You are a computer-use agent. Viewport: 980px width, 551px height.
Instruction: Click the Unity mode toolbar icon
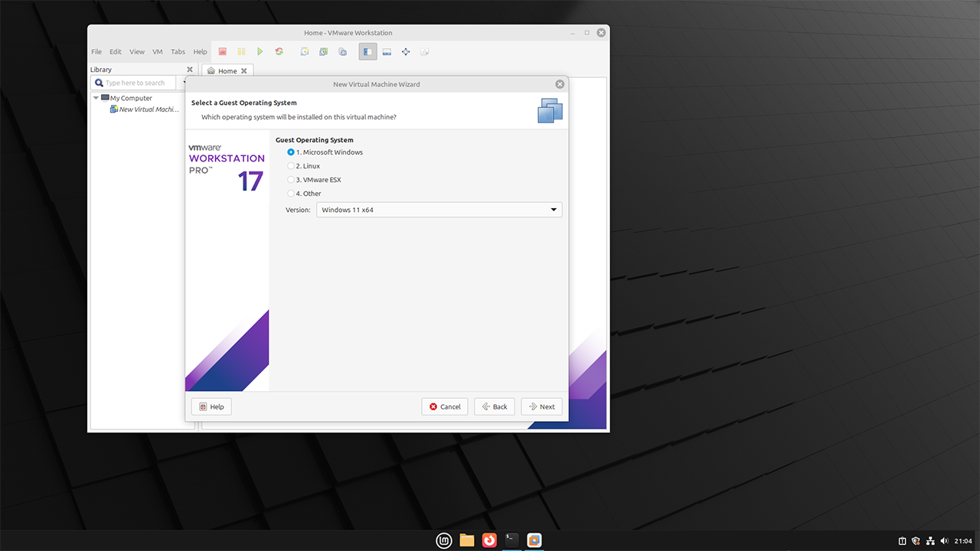point(425,51)
